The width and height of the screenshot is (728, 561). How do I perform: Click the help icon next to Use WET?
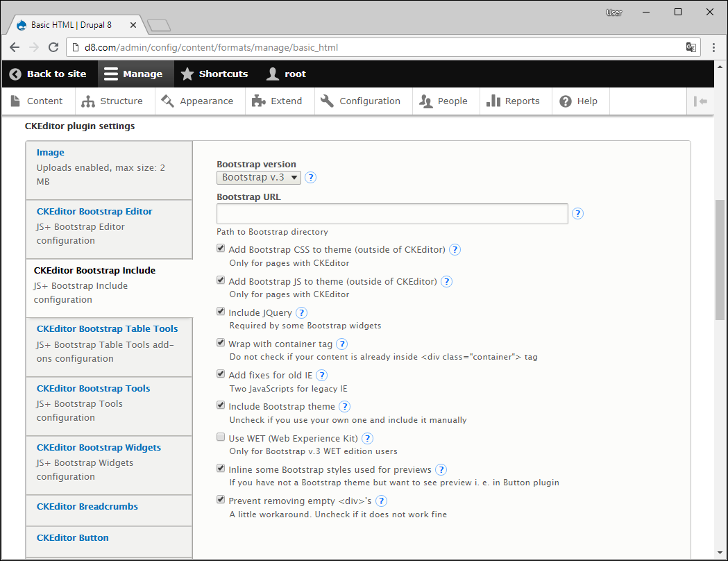click(x=368, y=439)
